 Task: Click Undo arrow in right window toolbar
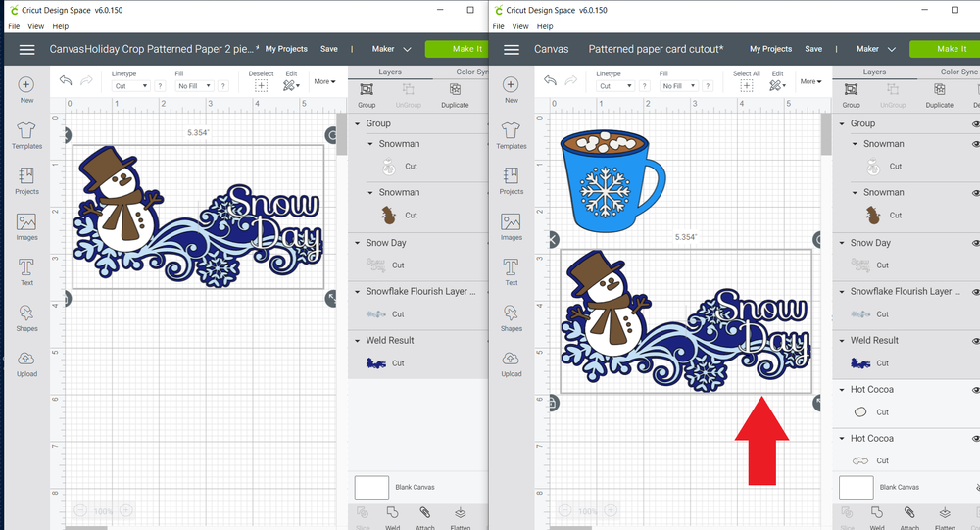tap(550, 80)
